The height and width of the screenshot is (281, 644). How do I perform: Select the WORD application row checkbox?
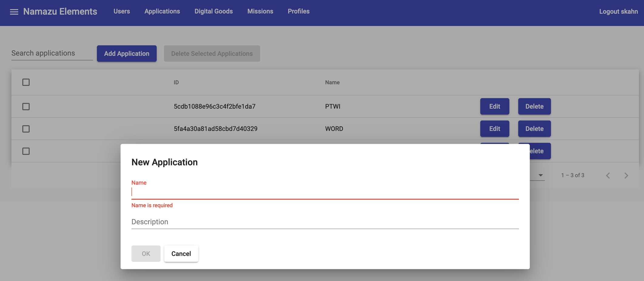pos(26,129)
